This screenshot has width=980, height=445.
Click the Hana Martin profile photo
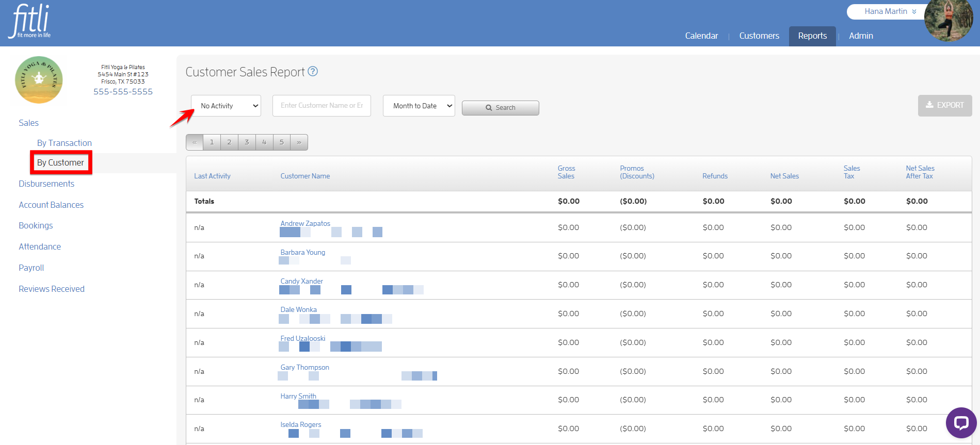click(x=949, y=21)
